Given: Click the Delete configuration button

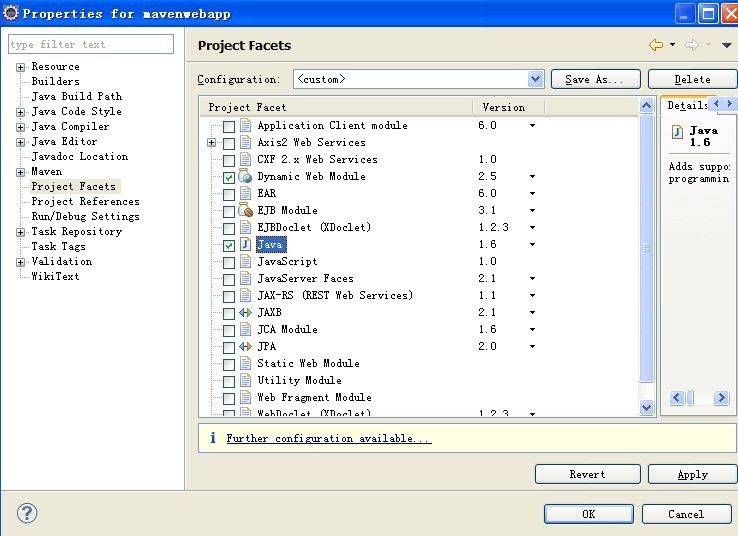Looking at the screenshot, I should point(692,79).
